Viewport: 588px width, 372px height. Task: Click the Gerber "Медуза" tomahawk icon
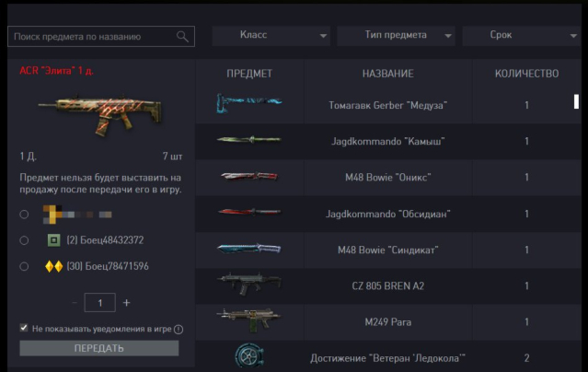(249, 102)
